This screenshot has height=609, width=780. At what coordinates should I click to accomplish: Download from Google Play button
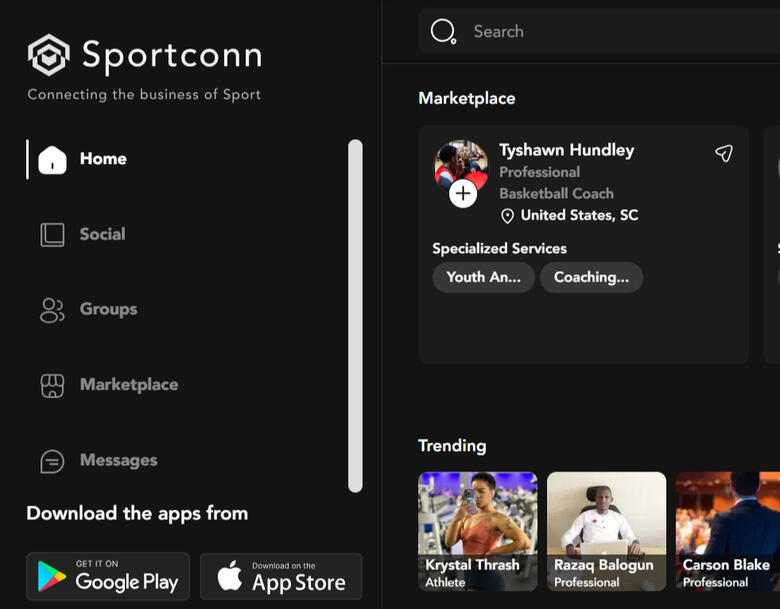[108, 576]
